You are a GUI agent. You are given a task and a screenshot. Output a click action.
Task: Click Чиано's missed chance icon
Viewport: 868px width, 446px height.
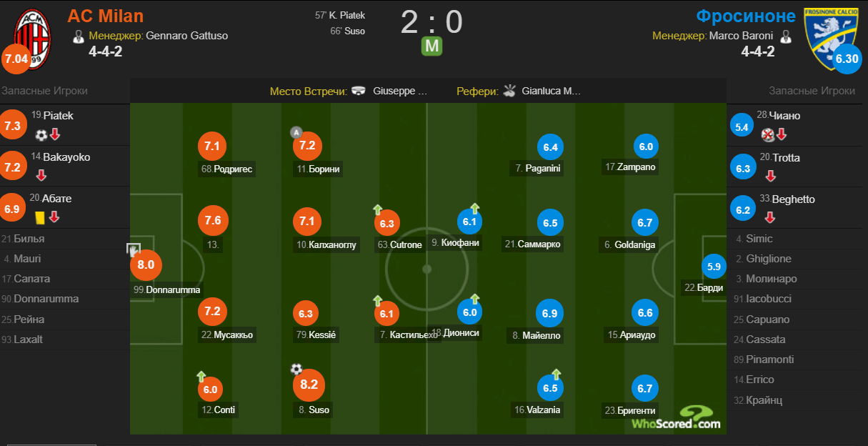pos(767,134)
